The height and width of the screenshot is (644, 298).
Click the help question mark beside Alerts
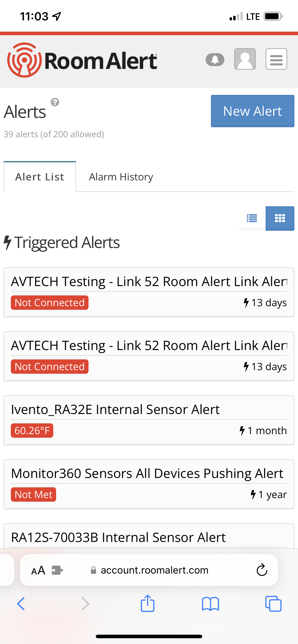click(55, 102)
